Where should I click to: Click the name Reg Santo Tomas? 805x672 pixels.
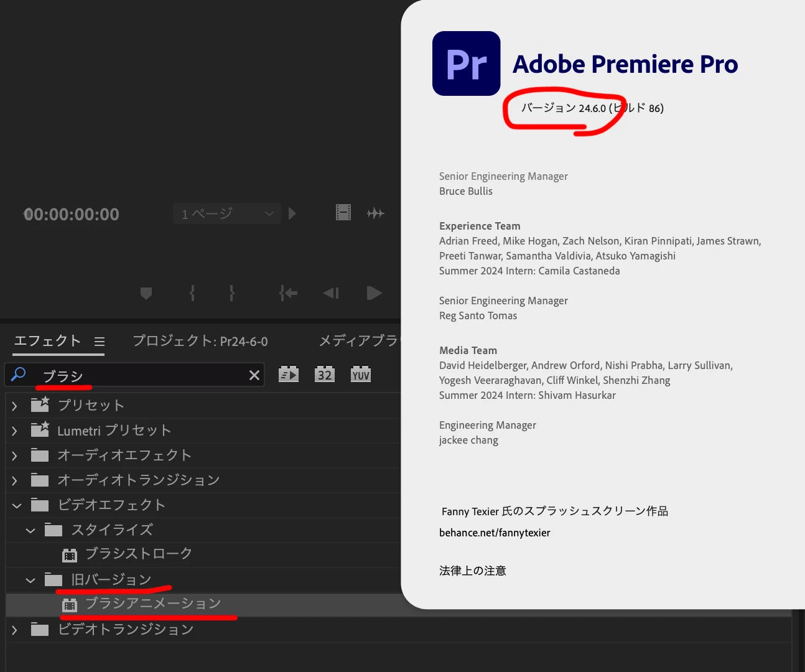pos(478,315)
